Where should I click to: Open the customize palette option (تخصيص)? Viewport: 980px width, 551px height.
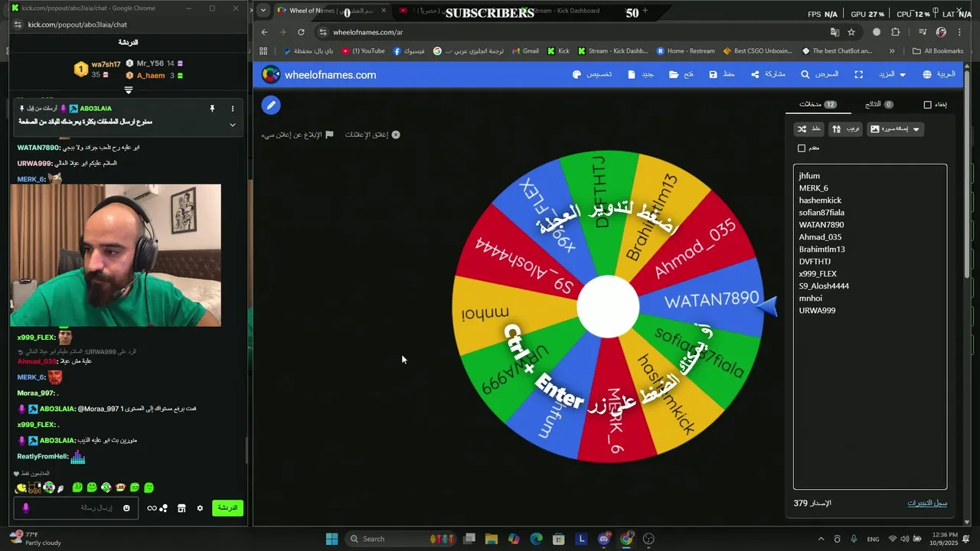[x=593, y=74]
